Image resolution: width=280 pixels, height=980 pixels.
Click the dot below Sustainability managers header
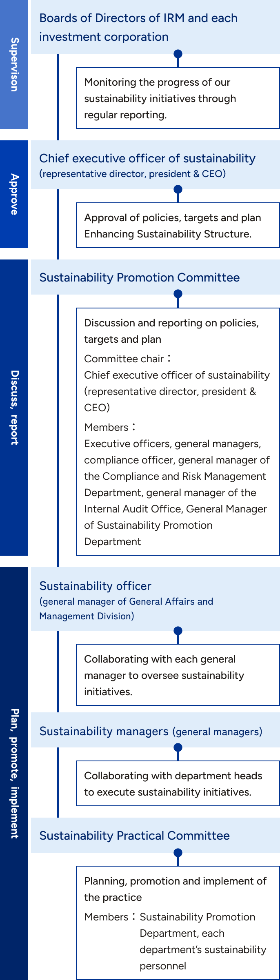point(178,747)
